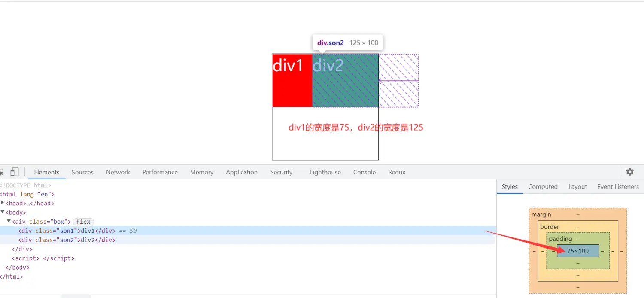
Task: Collapse the div class box node
Action: [9, 222]
